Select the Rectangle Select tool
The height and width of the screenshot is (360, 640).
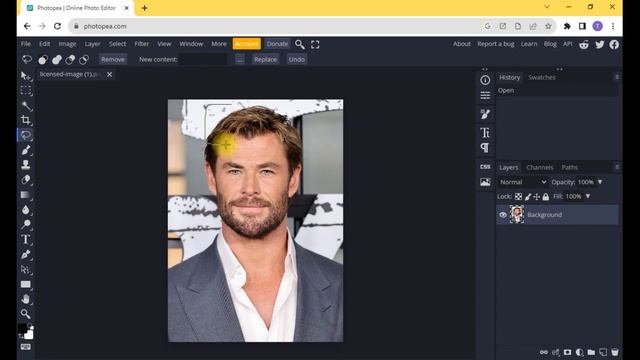coord(26,91)
